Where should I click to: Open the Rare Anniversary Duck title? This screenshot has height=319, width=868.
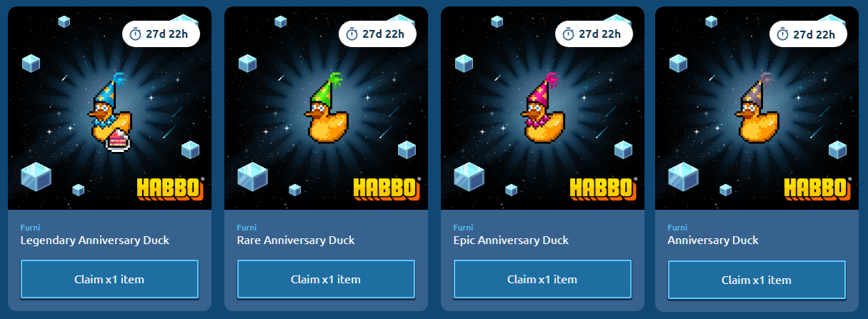296,240
